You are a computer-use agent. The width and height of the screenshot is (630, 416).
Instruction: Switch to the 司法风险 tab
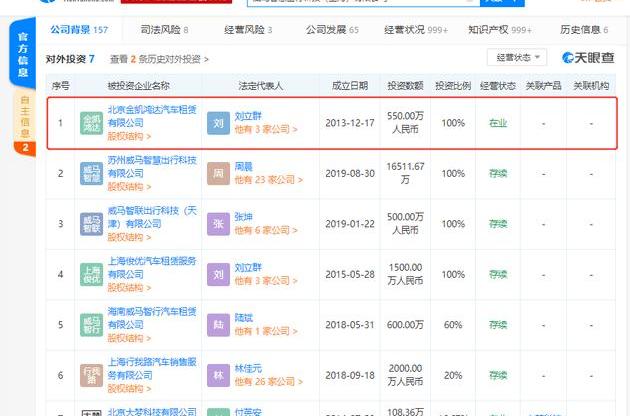pos(164,30)
